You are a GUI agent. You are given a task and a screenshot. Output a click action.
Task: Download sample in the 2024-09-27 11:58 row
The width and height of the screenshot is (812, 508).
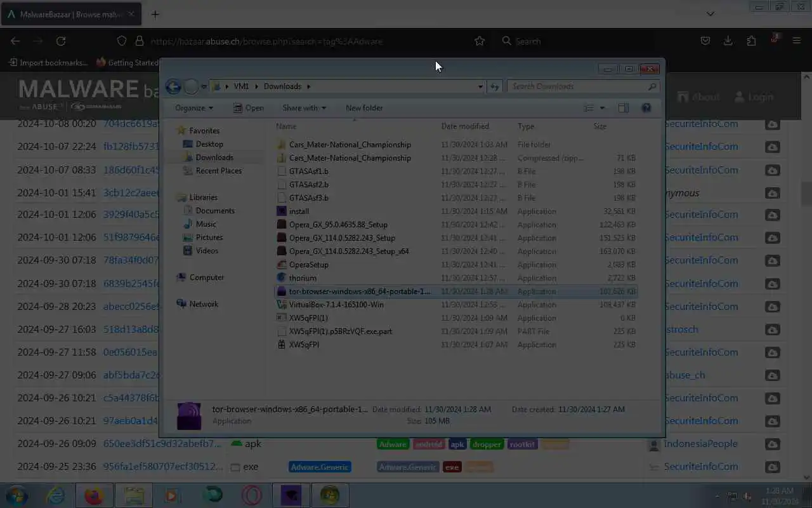(x=772, y=352)
